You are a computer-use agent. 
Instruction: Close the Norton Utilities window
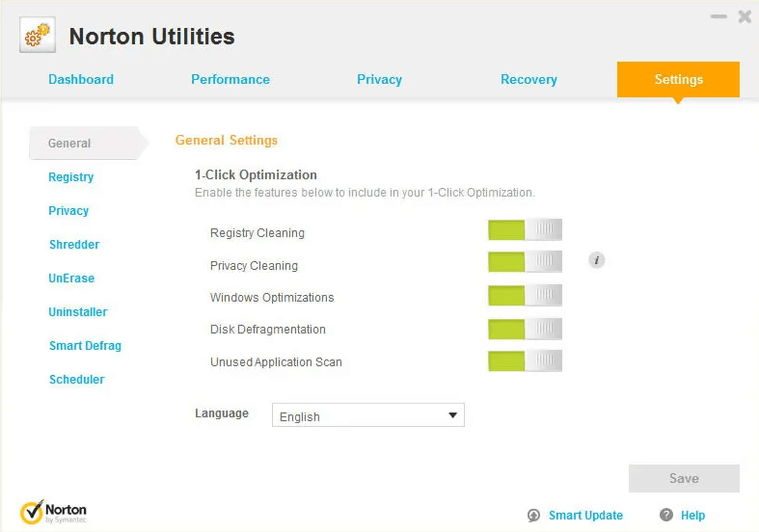pyautogui.click(x=745, y=16)
